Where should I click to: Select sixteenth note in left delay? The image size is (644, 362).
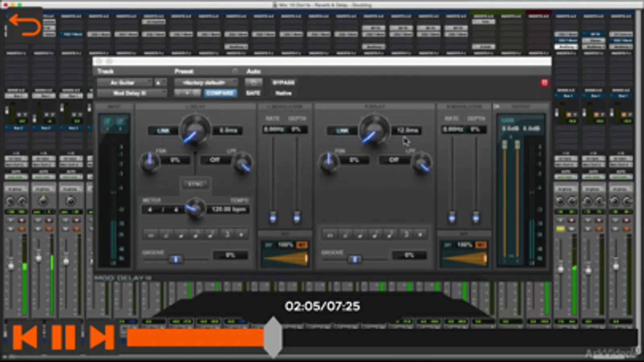point(211,234)
